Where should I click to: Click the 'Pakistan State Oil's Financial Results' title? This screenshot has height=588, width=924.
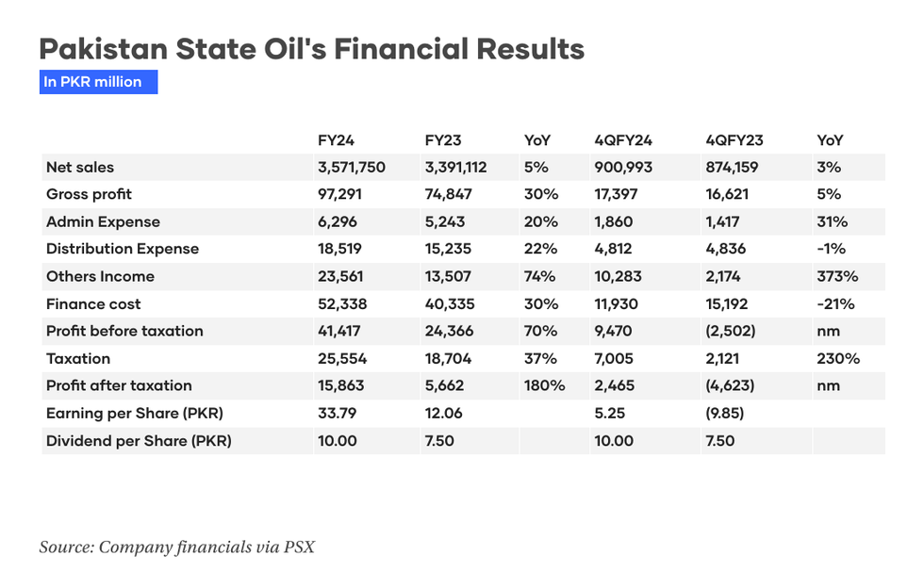[311, 48]
